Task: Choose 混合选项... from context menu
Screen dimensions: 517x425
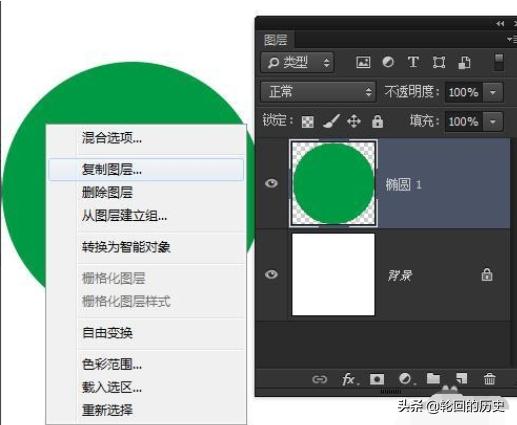Action: click(x=146, y=138)
